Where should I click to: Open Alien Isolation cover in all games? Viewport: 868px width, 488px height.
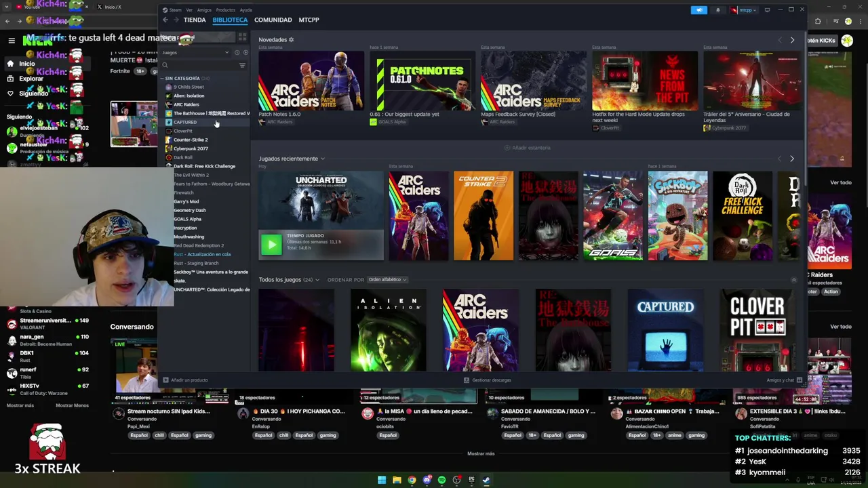[389, 330]
